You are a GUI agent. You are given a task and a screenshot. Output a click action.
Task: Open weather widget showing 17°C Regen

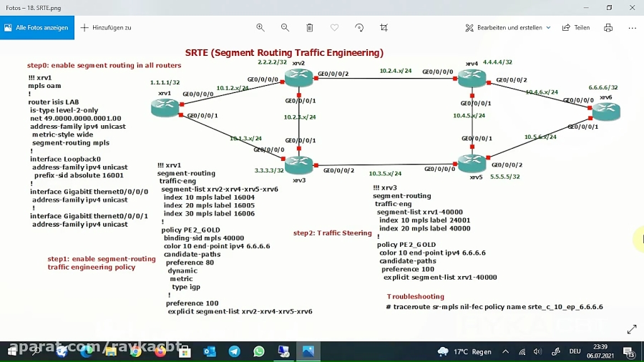(x=464, y=351)
